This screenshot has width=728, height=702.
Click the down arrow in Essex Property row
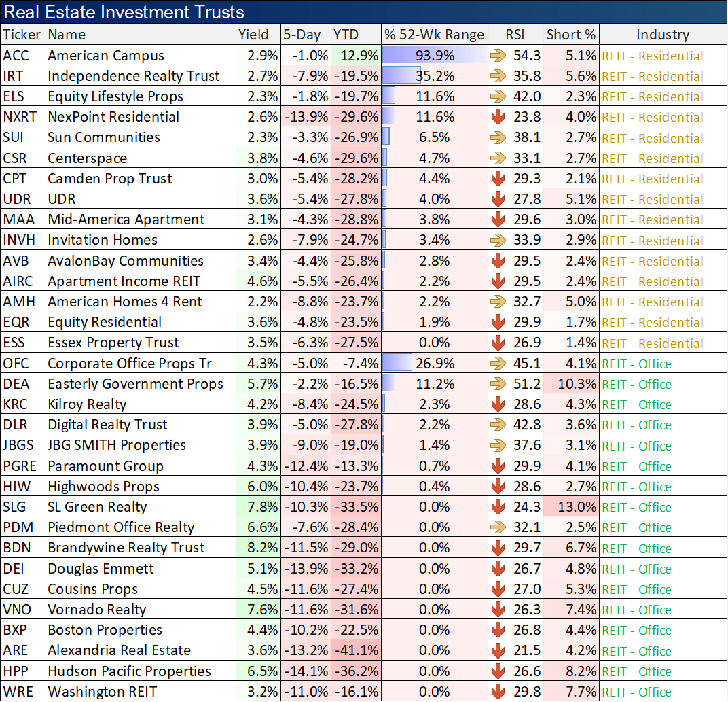tap(498, 343)
